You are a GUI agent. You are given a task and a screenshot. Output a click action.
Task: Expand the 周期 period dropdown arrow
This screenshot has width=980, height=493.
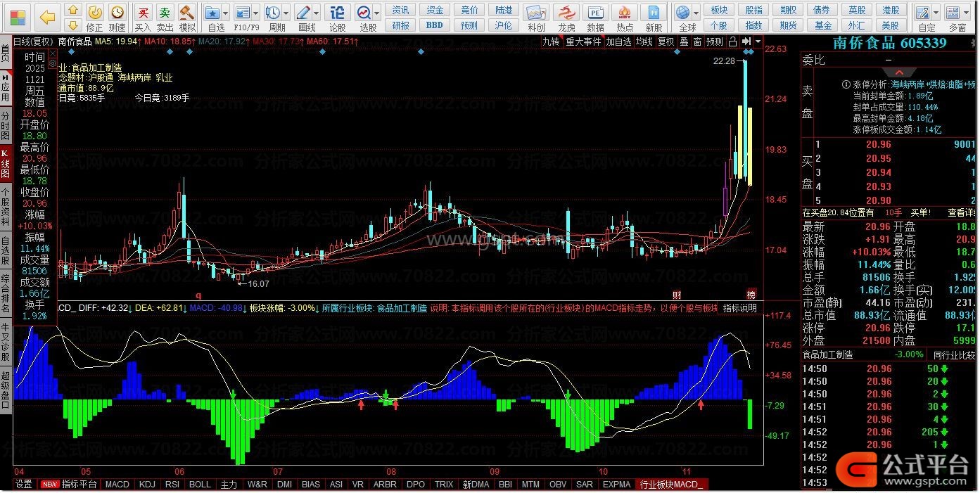pyautogui.click(x=286, y=13)
